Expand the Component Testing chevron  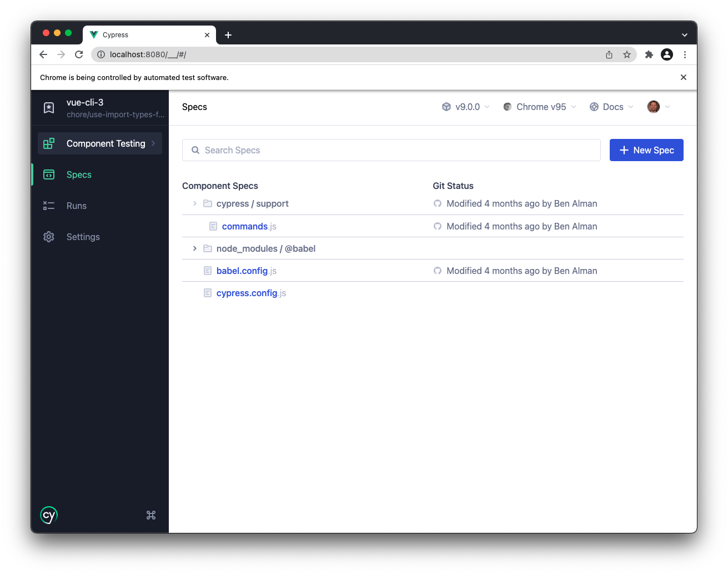(153, 143)
